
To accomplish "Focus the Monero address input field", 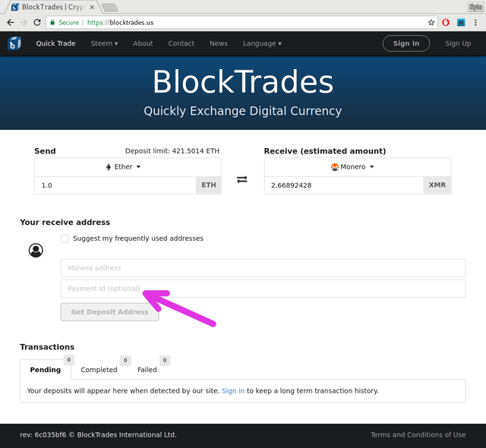I will [x=264, y=268].
